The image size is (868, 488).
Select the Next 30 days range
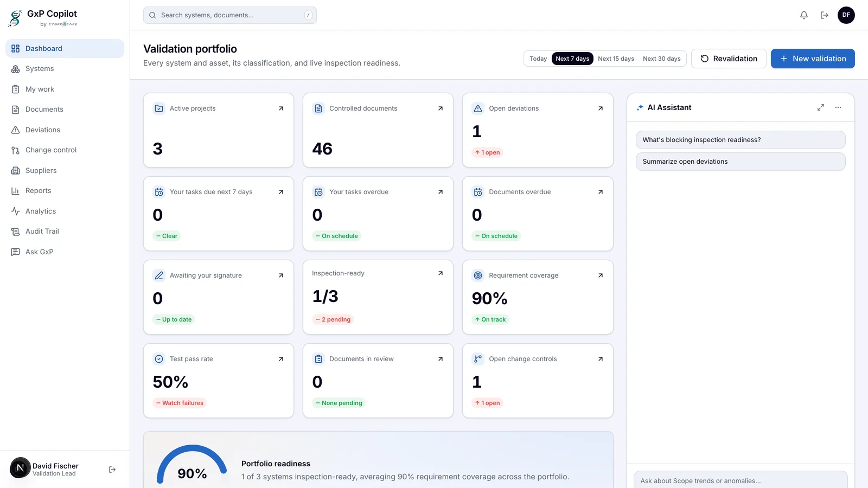[661, 59]
